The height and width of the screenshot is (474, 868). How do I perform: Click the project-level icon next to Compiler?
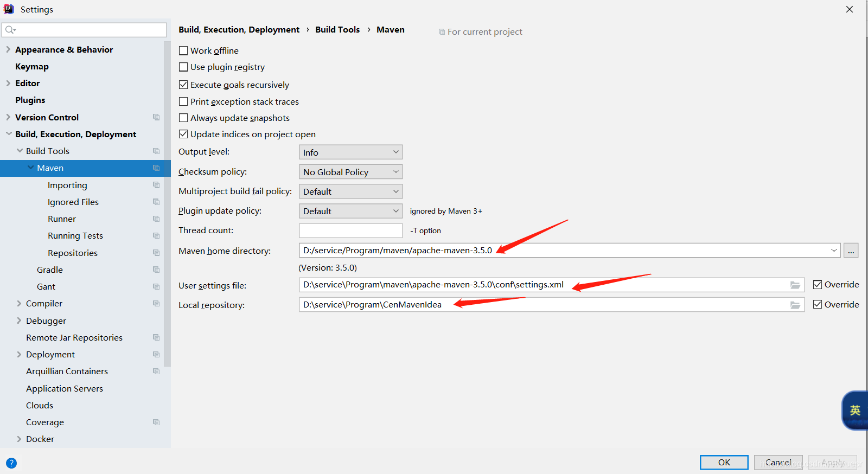(x=156, y=303)
